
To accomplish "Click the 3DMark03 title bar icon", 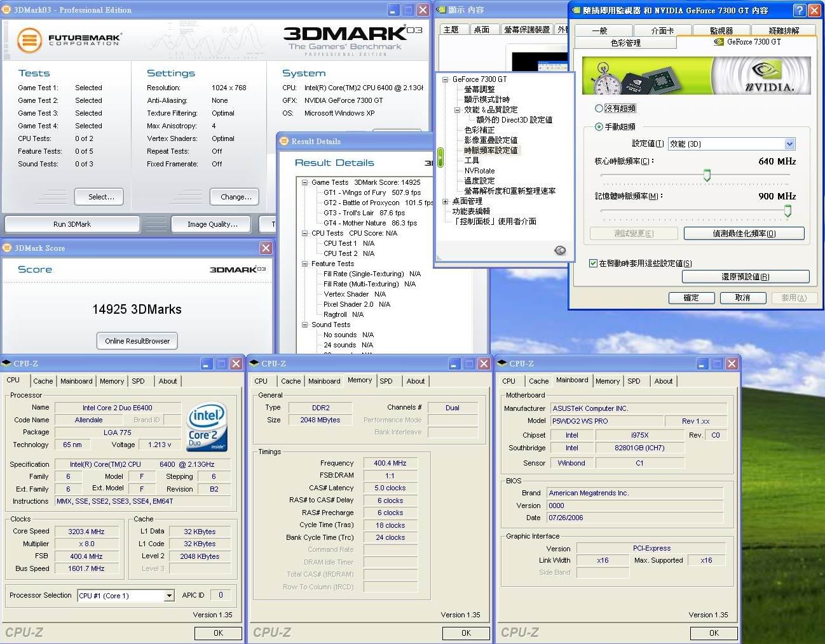I will coord(7,10).
